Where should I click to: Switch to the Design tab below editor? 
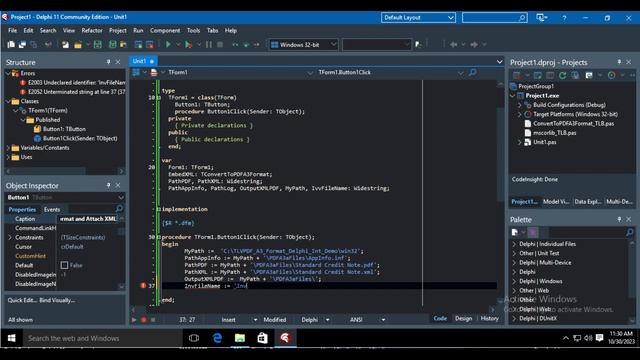click(463, 318)
